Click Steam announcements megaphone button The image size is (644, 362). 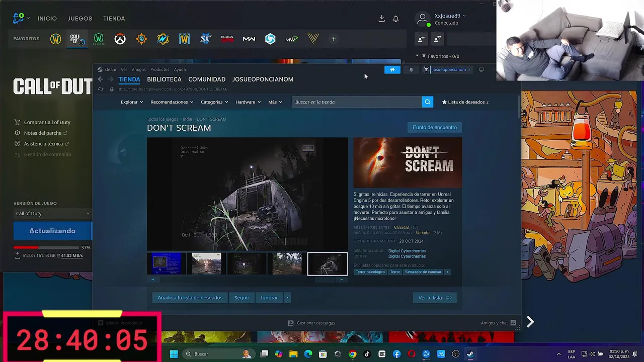[x=392, y=69]
